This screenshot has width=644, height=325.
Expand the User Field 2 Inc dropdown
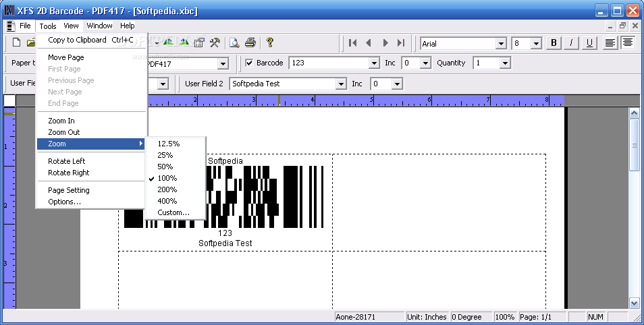coord(397,84)
